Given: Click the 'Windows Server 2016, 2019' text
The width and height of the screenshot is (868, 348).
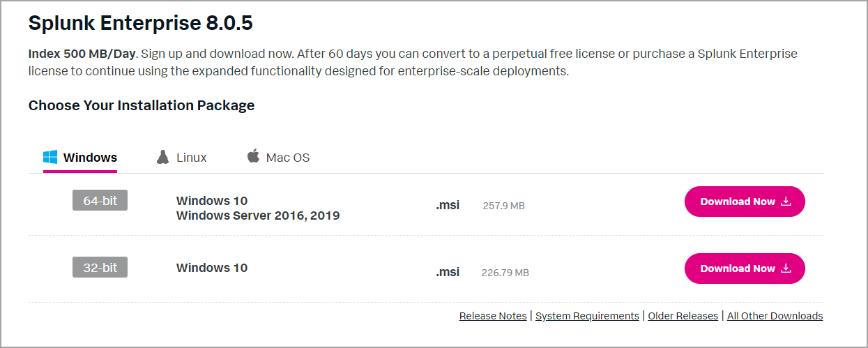Looking at the screenshot, I should pos(258,215).
